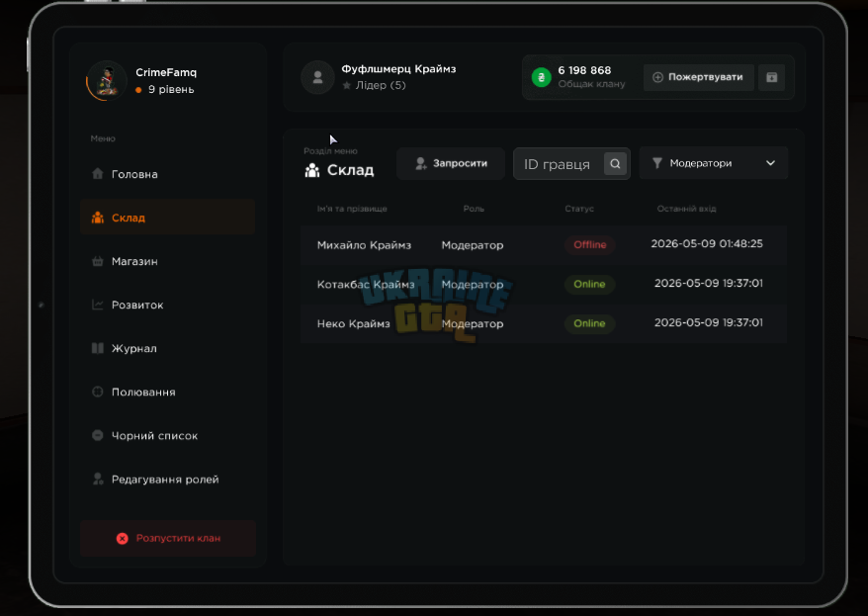The width and height of the screenshot is (868, 616).
Task: Open Редагування ролей section
Action: pyautogui.click(x=167, y=480)
